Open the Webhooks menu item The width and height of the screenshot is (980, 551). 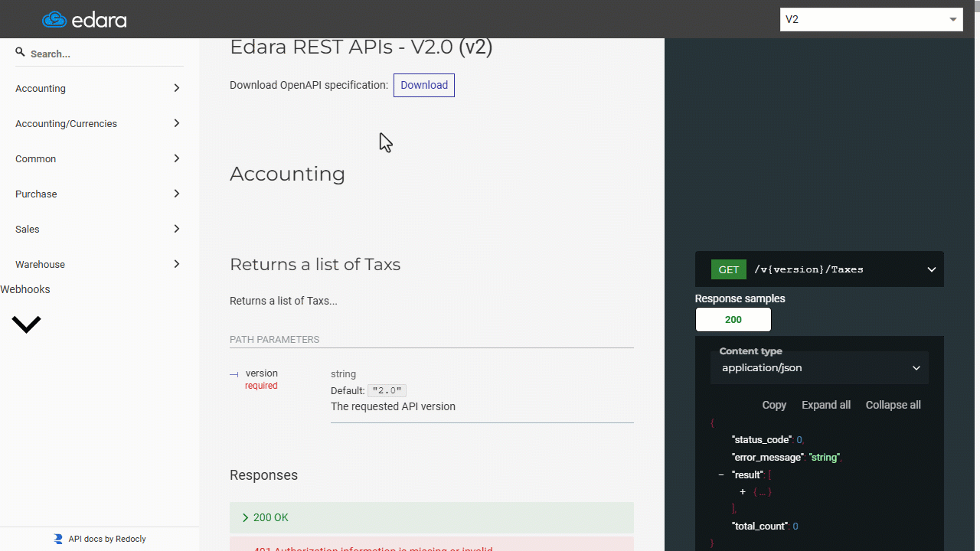click(x=25, y=289)
